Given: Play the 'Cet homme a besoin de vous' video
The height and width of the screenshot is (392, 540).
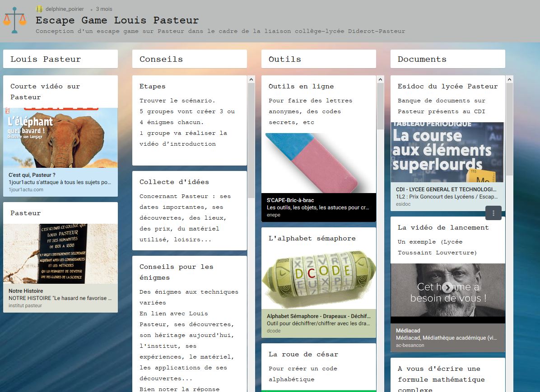Looking at the screenshot, I should coord(447,287).
